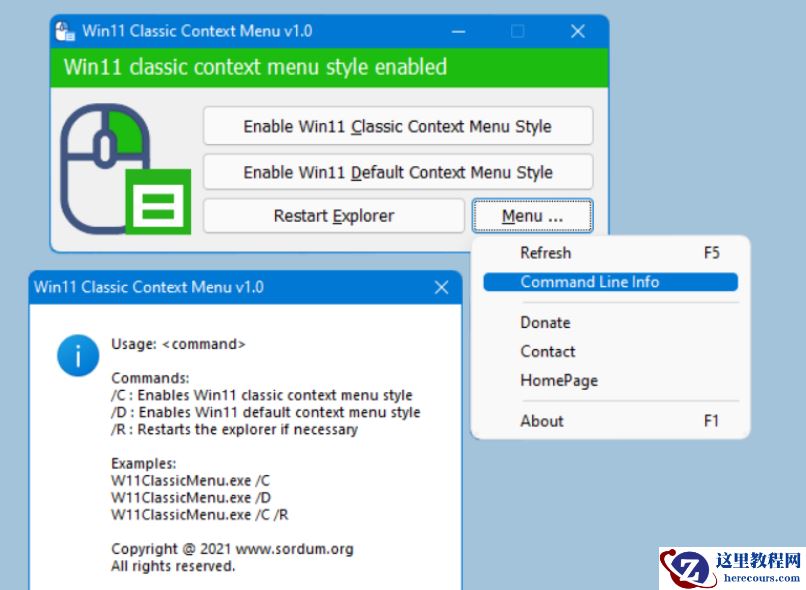This screenshot has height=590, width=806.
Task: Click the blue info icon in dialog
Action: (78, 356)
